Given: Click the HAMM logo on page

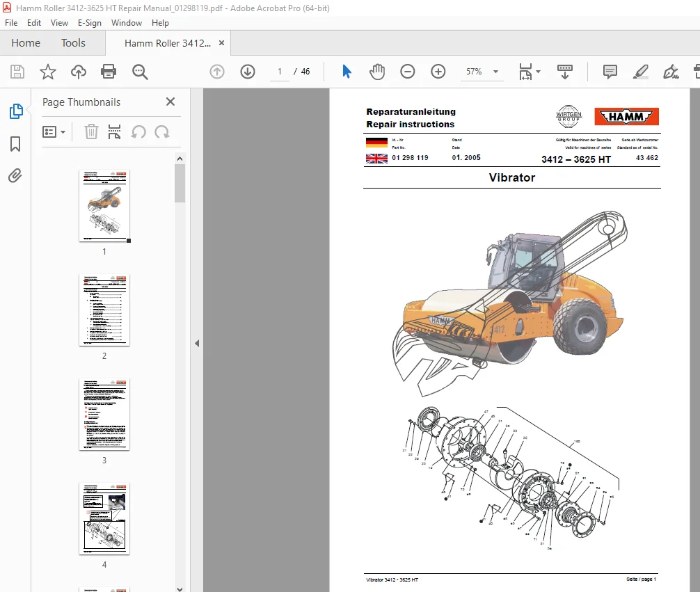Looking at the screenshot, I should pos(626,117).
